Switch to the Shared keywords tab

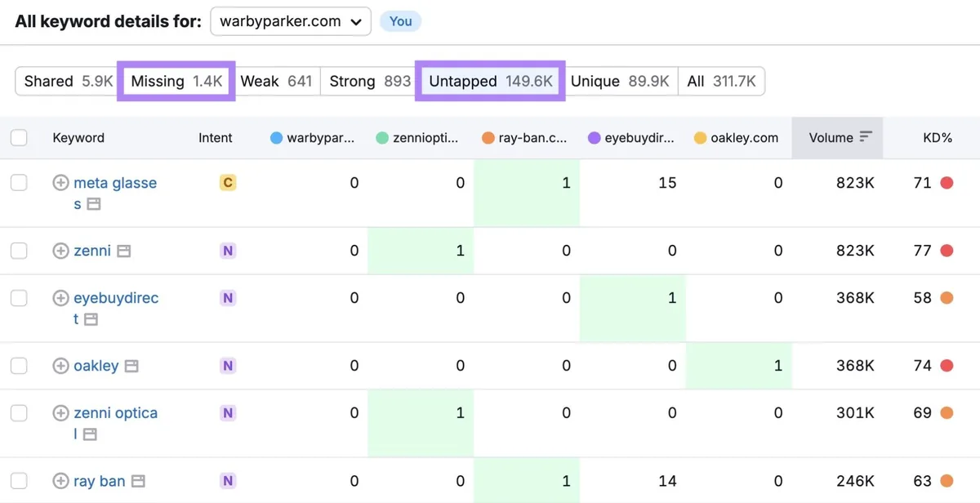tap(69, 81)
